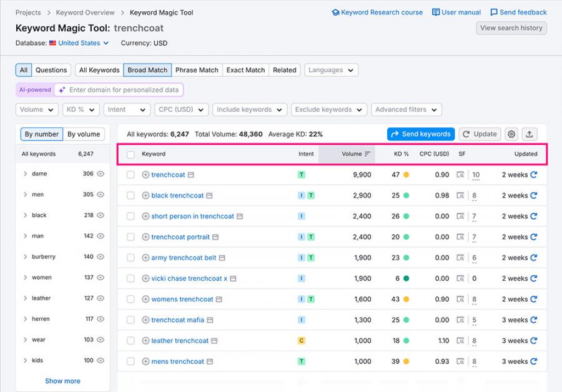Open SERP snapshot icon beside trenchcoat mafia

[210, 320]
